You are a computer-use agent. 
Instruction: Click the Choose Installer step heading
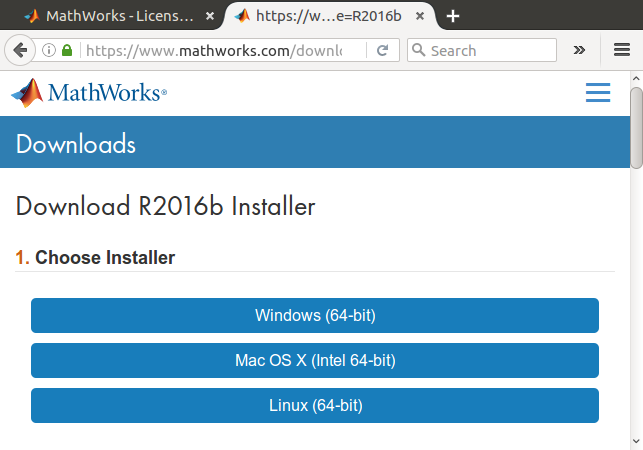[x=95, y=258]
